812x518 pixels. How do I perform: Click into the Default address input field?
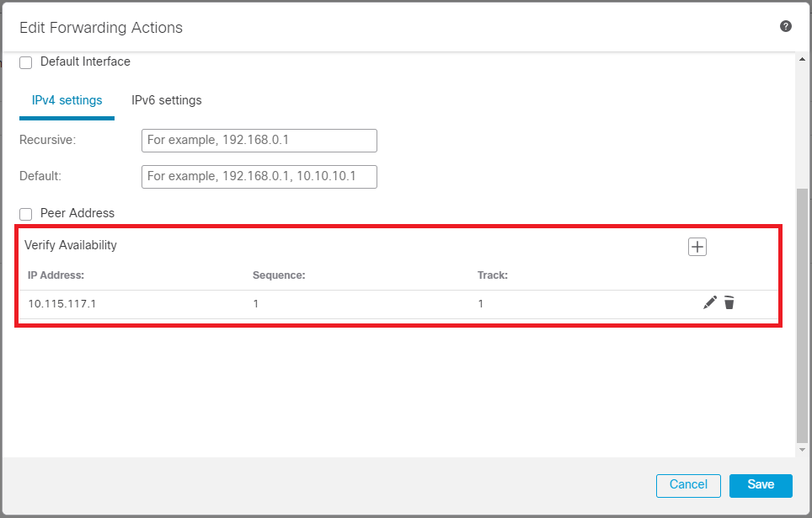[x=259, y=177]
